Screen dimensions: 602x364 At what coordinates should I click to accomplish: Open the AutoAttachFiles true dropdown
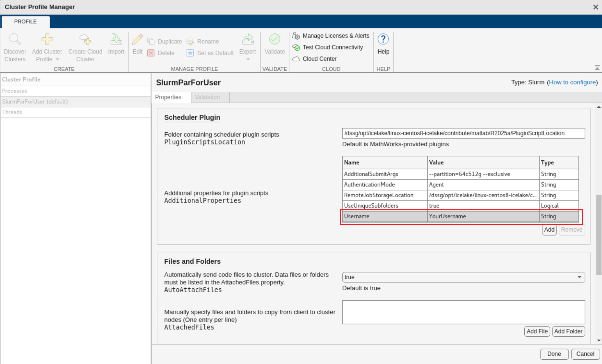click(x=463, y=277)
